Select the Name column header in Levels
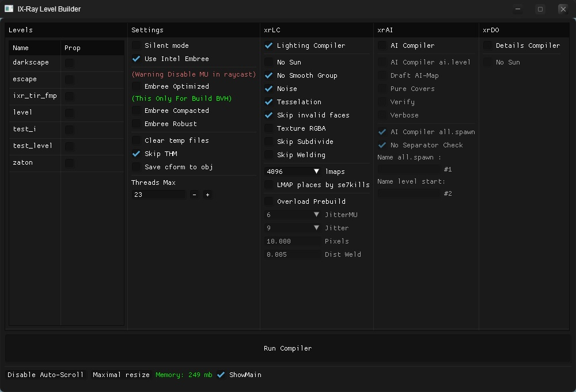This screenshot has width=576, height=392. click(x=21, y=48)
